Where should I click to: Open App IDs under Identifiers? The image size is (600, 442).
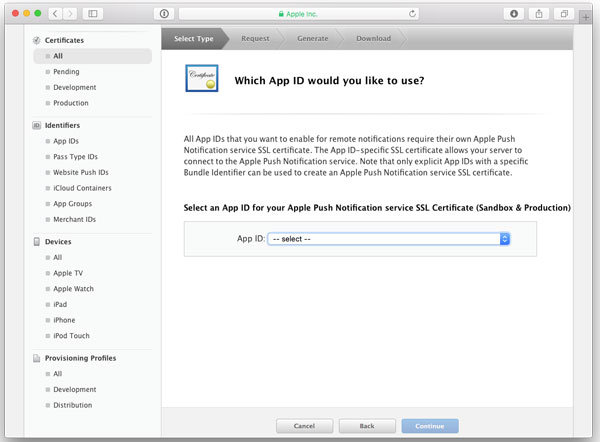(67, 141)
